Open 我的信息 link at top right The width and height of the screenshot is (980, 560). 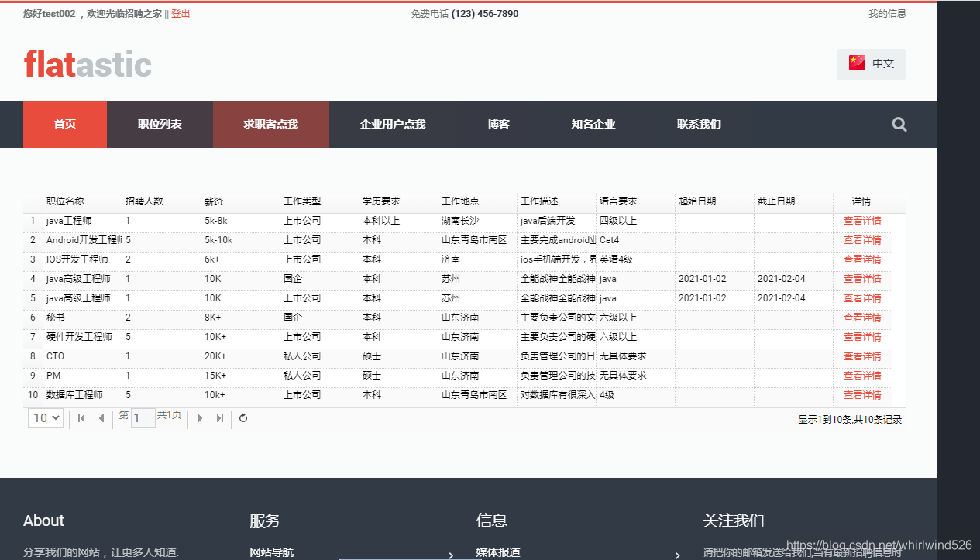click(887, 13)
